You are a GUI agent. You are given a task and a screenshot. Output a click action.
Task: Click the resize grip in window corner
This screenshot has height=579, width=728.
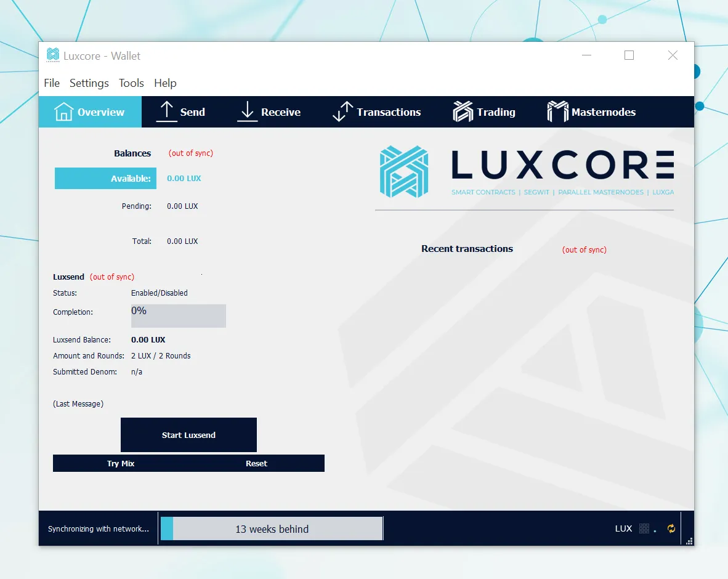(689, 541)
